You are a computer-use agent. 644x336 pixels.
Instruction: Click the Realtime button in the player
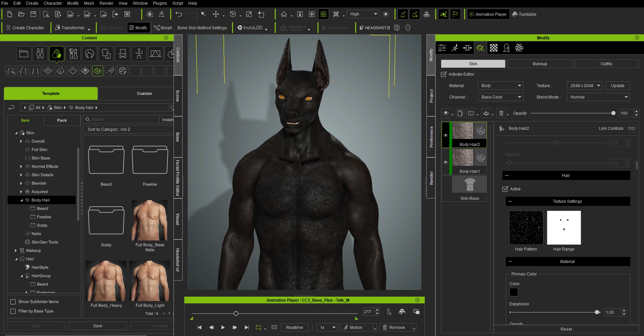point(294,328)
